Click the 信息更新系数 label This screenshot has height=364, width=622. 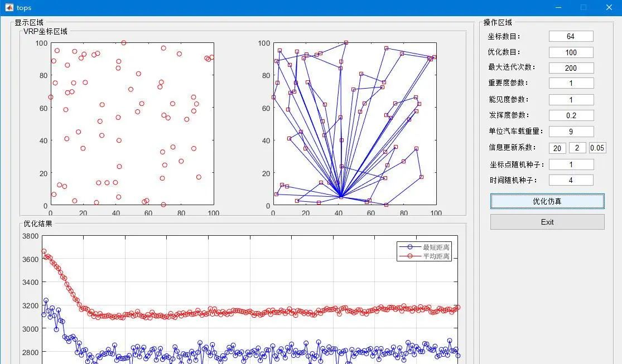click(512, 147)
